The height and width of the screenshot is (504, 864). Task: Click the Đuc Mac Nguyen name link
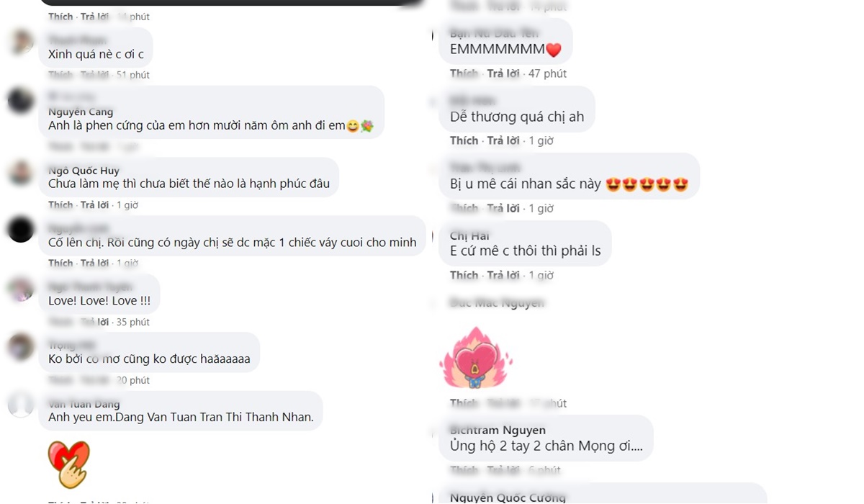[497, 303]
